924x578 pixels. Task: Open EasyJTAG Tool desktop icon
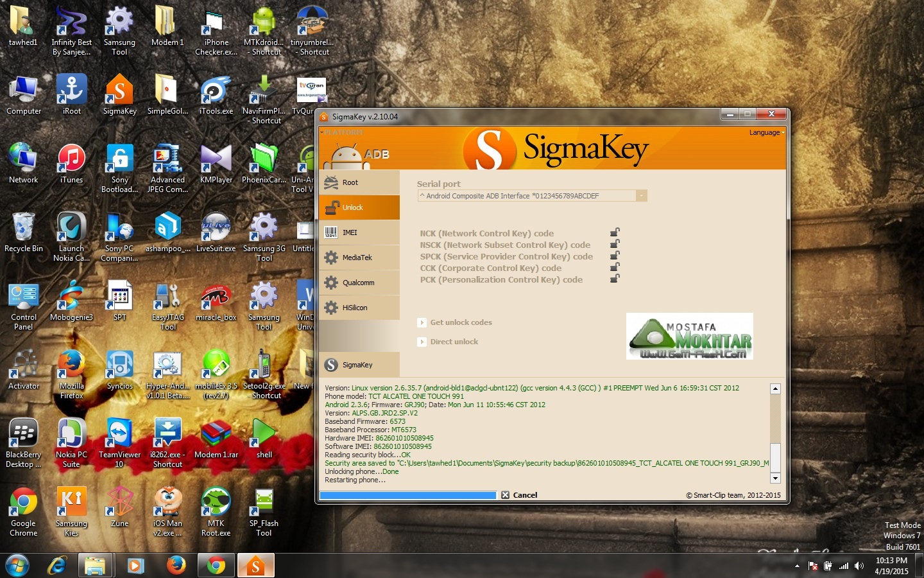pyautogui.click(x=168, y=306)
